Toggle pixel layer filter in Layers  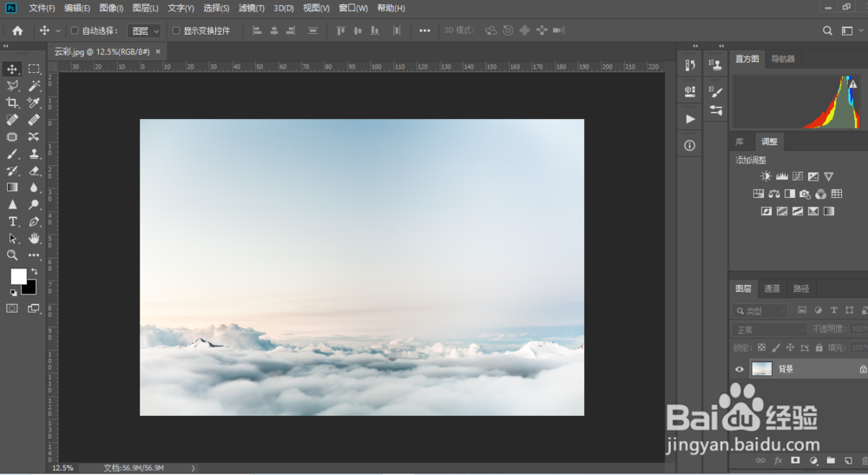tap(801, 311)
